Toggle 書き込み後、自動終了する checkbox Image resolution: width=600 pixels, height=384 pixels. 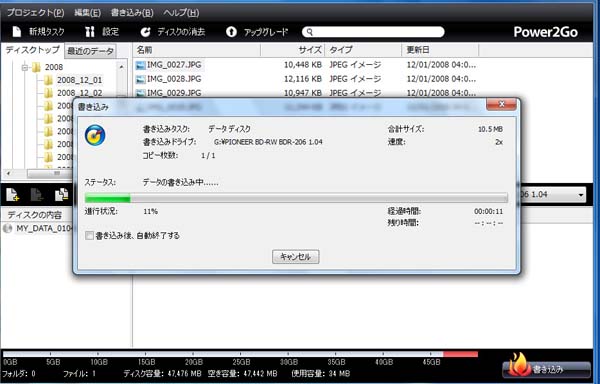pyautogui.click(x=89, y=236)
